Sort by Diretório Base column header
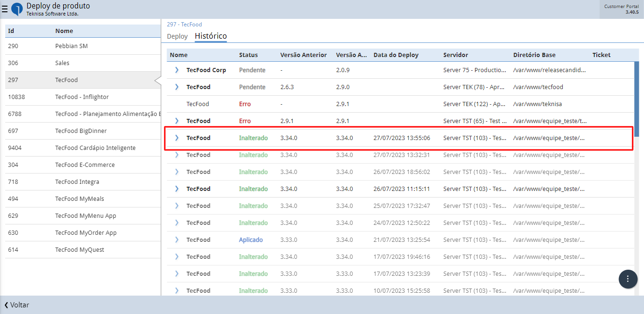This screenshot has width=644, height=314. [534, 55]
